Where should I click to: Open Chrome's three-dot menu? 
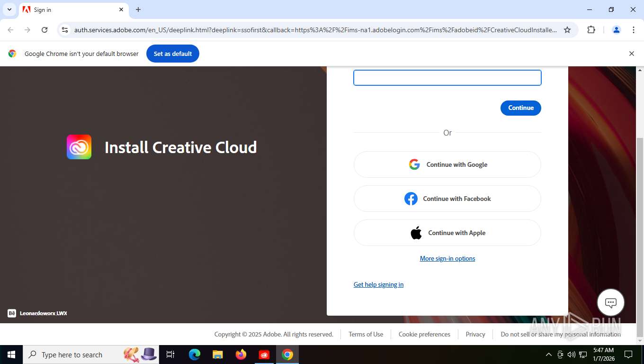point(634,30)
